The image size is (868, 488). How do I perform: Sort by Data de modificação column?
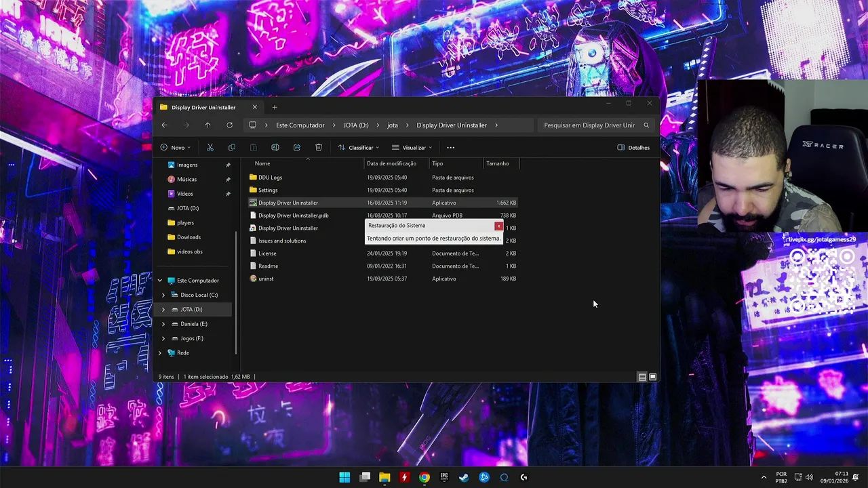[391, 163]
